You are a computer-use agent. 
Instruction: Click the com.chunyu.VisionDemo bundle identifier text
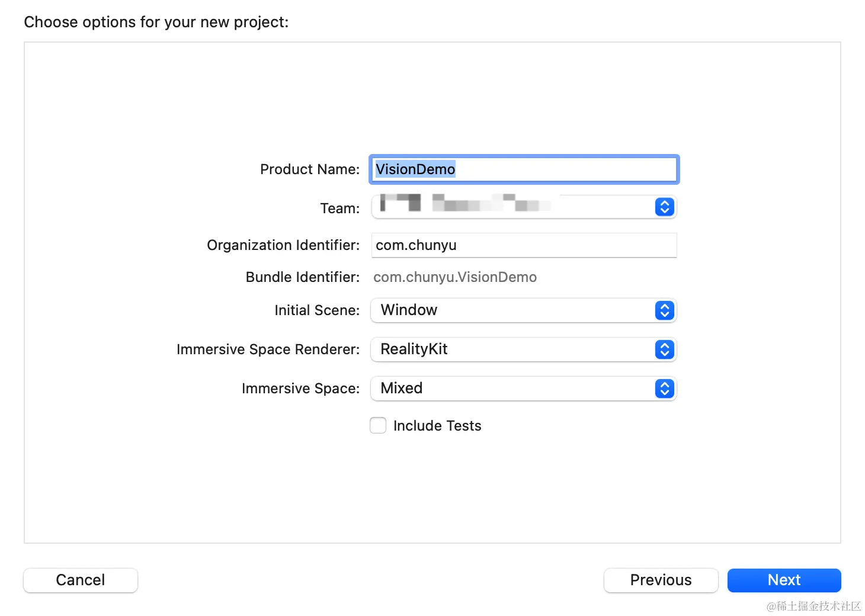click(x=455, y=277)
